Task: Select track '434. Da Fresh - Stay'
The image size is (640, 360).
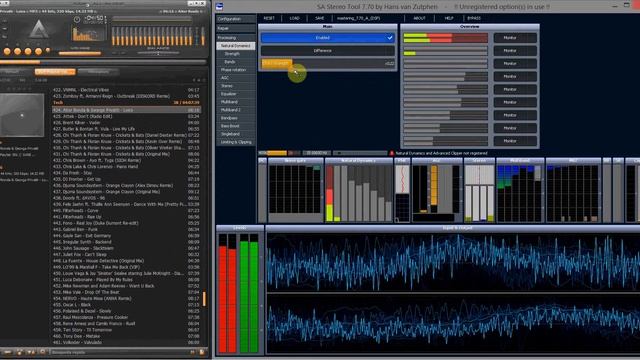Action: click(126, 173)
